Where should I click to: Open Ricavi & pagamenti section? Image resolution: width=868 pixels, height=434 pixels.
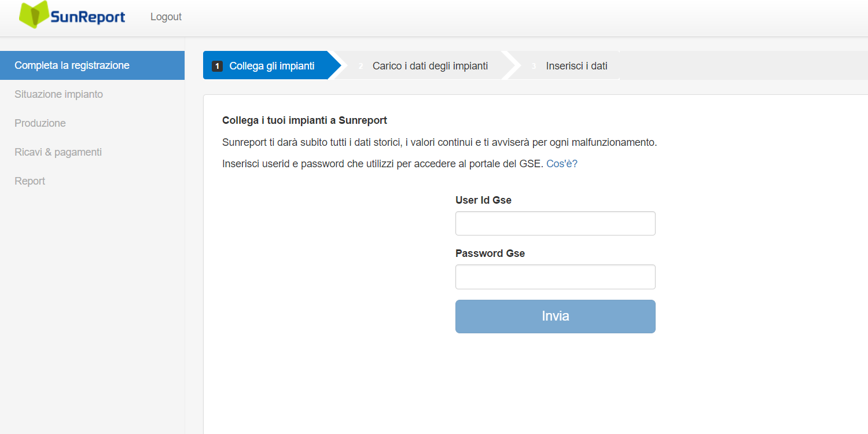pos(92,152)
